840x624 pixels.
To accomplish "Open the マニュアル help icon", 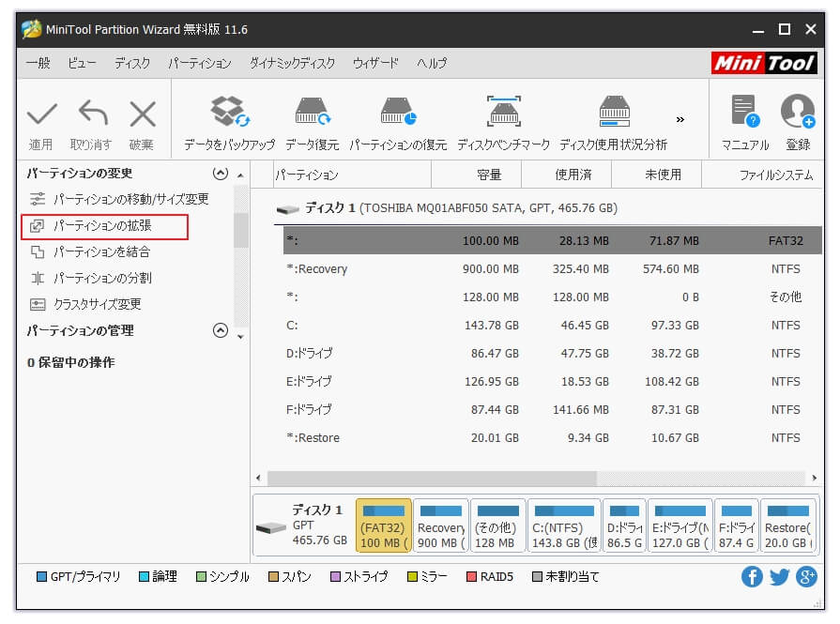I will (x=745, y=112).
